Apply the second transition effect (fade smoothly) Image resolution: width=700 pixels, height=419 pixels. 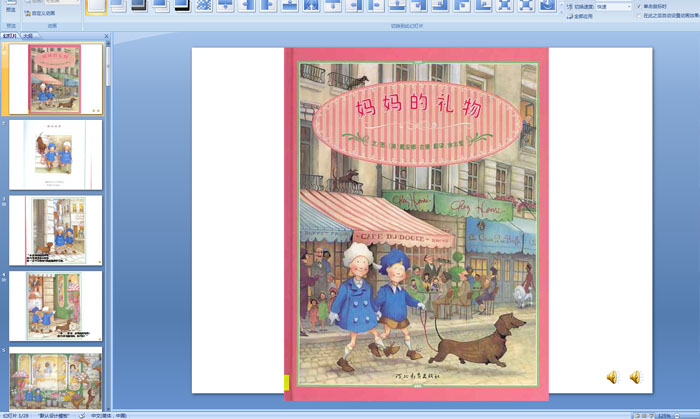pos(118,6)
